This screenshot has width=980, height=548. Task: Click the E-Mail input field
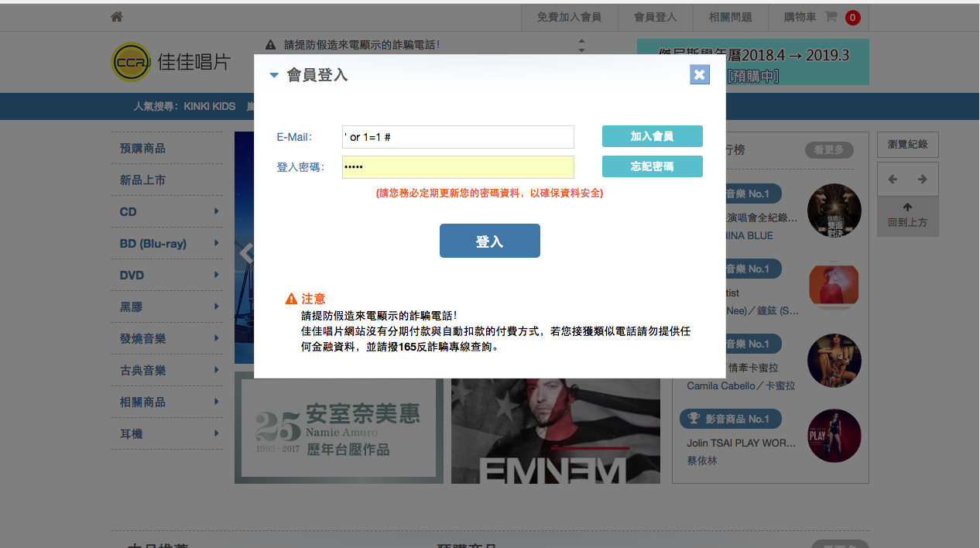[x=458, y=137]
